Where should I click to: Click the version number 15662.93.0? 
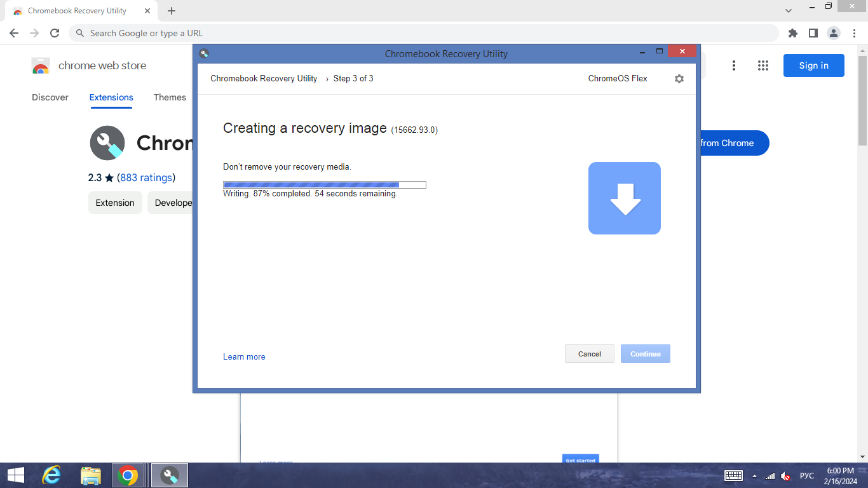(414, 130)
